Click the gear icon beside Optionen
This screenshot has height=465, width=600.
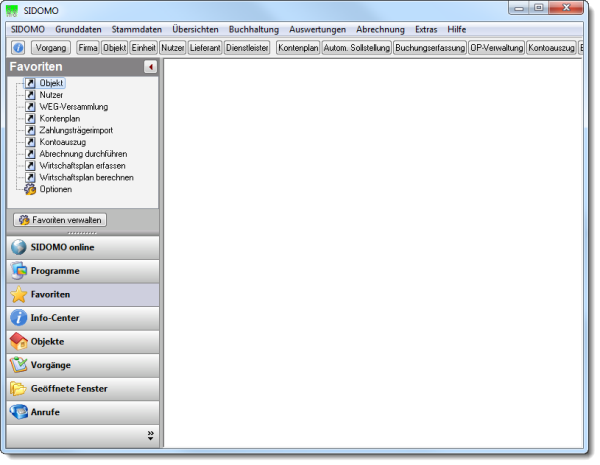point(30,189)
